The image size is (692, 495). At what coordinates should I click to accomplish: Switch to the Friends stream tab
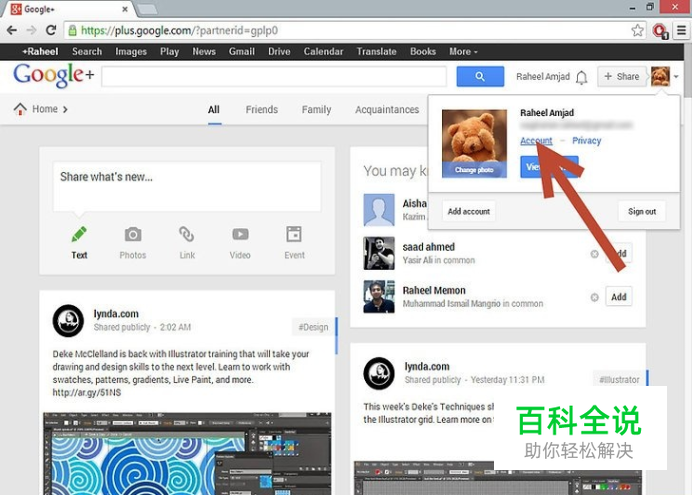pyautogui.click(x=262, y=109)
